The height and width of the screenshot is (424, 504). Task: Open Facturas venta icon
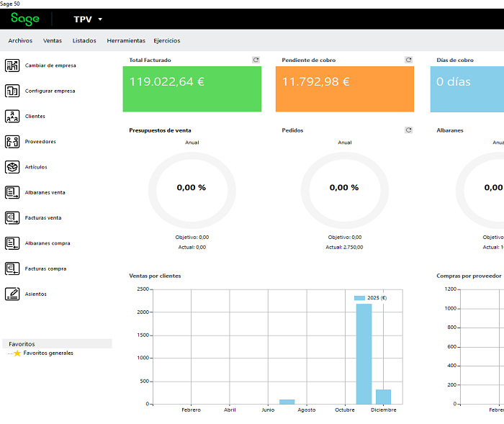point(12,217)
